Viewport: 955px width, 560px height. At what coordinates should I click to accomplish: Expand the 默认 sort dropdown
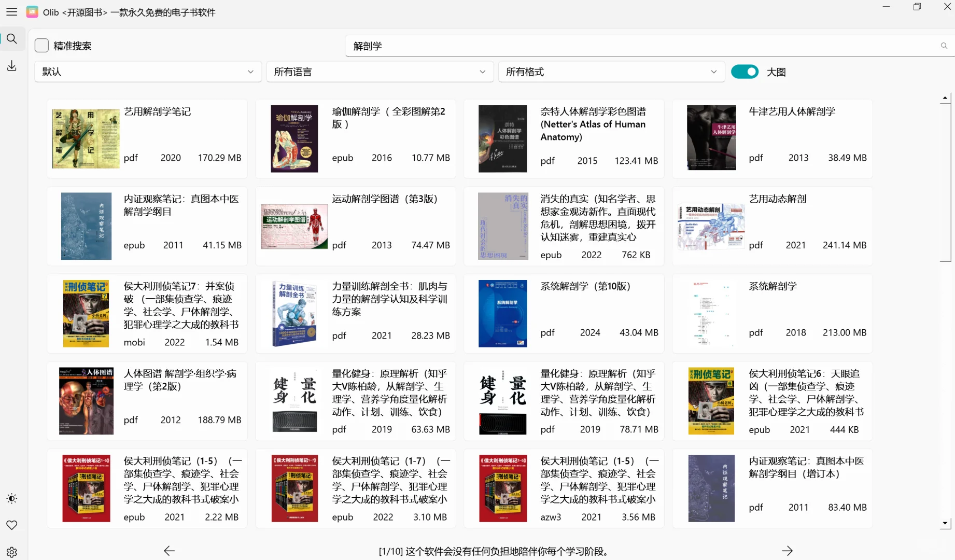click(x=148, y=72)
